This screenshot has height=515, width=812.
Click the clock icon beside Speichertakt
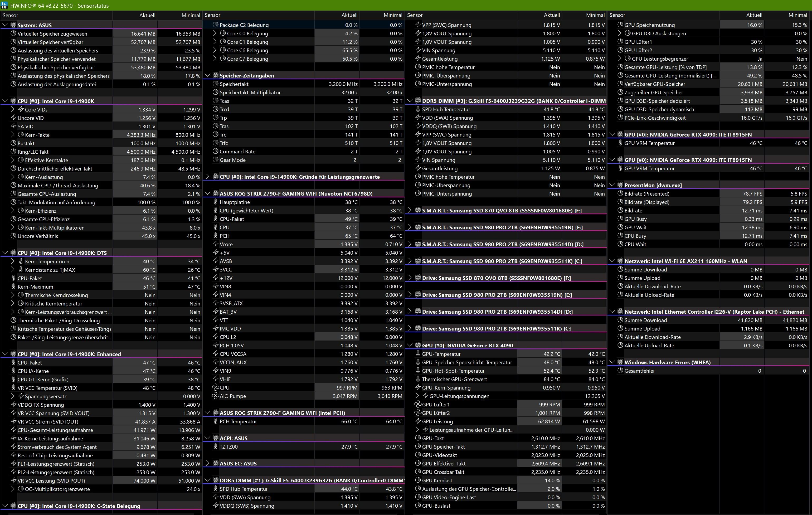coord(216,84)
